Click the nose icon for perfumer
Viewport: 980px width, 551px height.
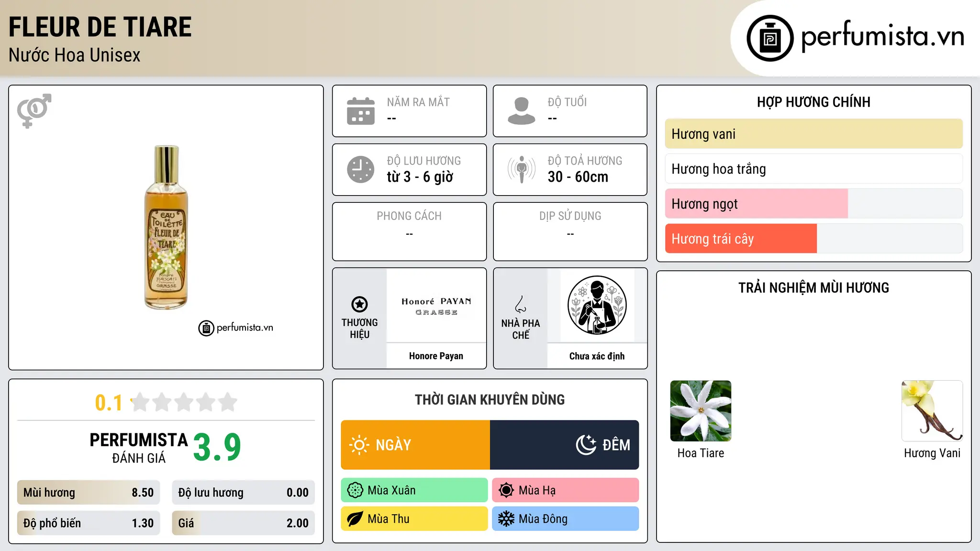(521, 304)
